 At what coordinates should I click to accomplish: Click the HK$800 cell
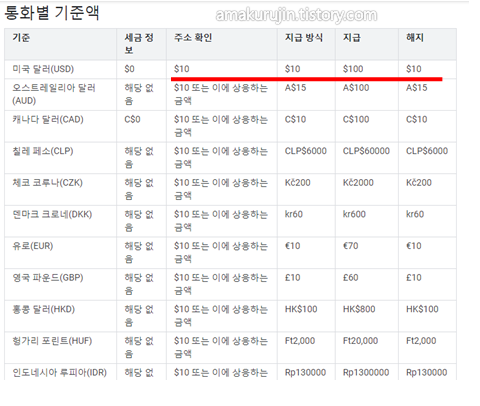359,309
